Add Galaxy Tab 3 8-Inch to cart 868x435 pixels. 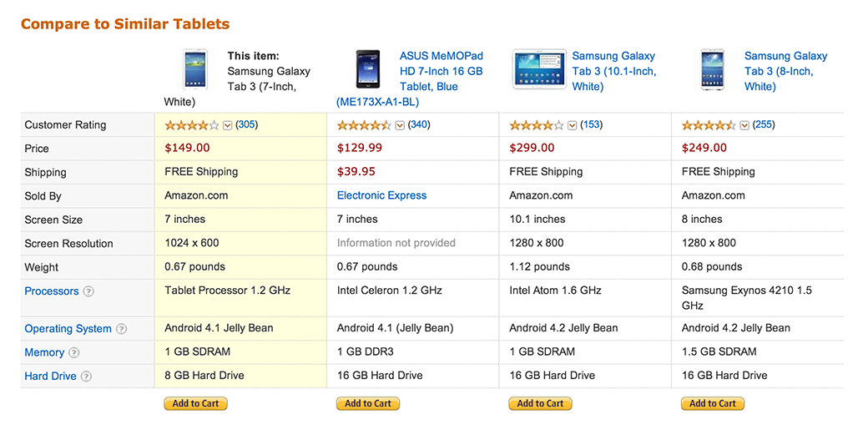tap(713, 403)
